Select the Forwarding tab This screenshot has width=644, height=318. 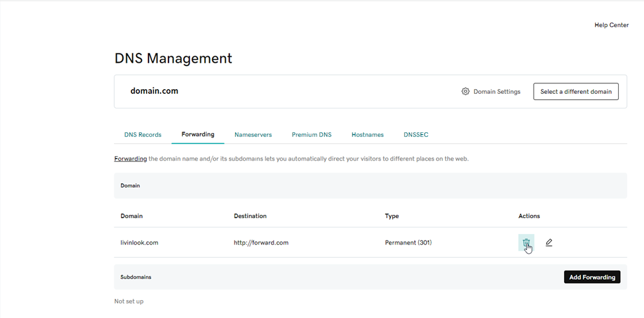[x=198, y=134]
